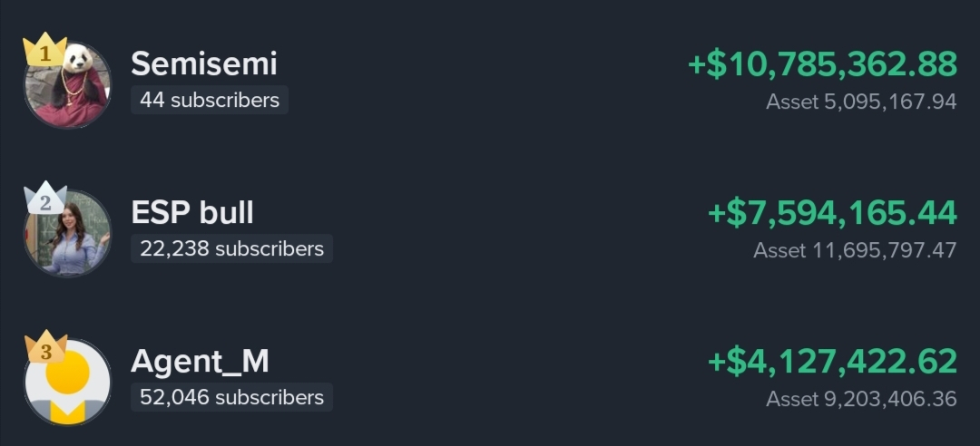Image resolution: width=980 pixels, height=446 pixels.
Task: Click the bronze rank 3 crown
Action: (x=45, y=348)
